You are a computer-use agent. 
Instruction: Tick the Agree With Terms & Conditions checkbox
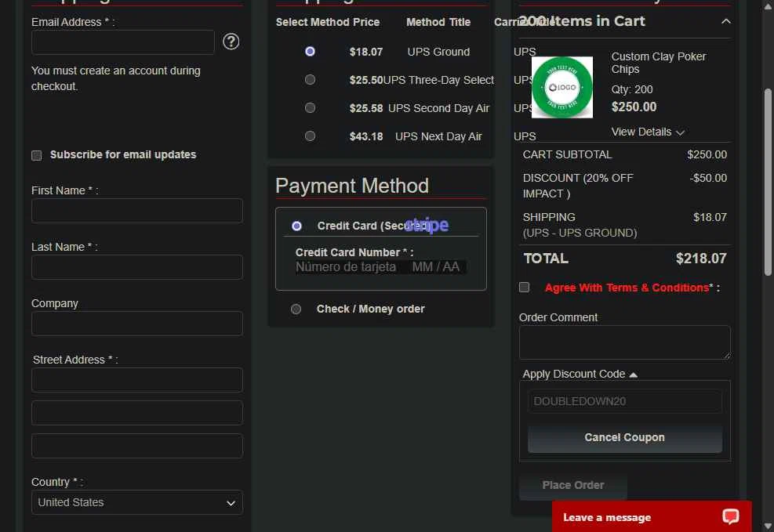524,287
